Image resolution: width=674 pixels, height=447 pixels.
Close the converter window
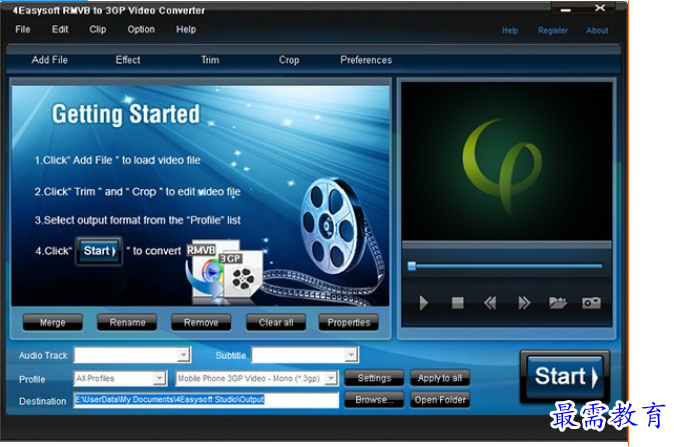click(600, 8)
